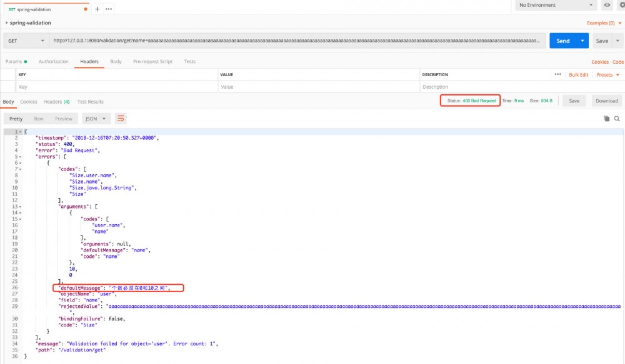Collapse errors array at line 5
This screenshot has height=364, width=625.
(x=21, y=157)
